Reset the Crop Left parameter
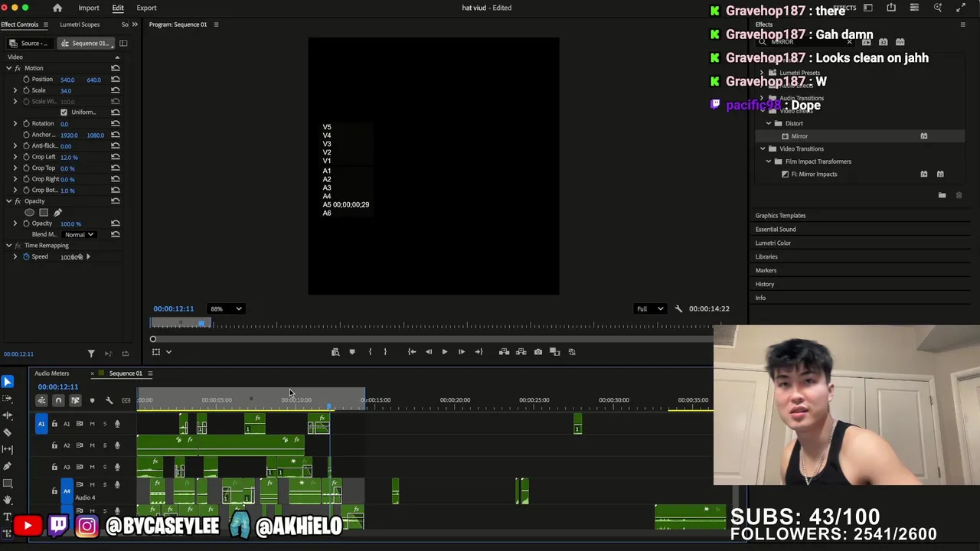Screen dimensions: 980x551 point(116,157)
